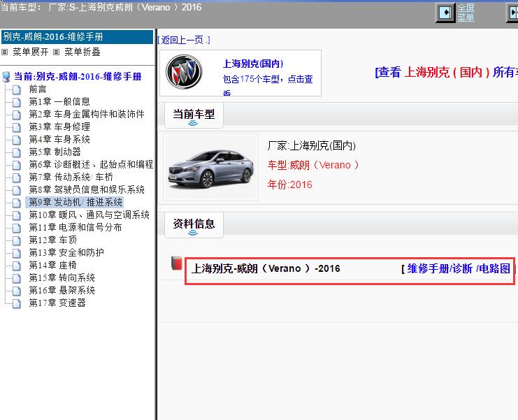This screenshot has height=420, width=518.
Task: Click page icon beside 第17章
Action: (17, 303)
